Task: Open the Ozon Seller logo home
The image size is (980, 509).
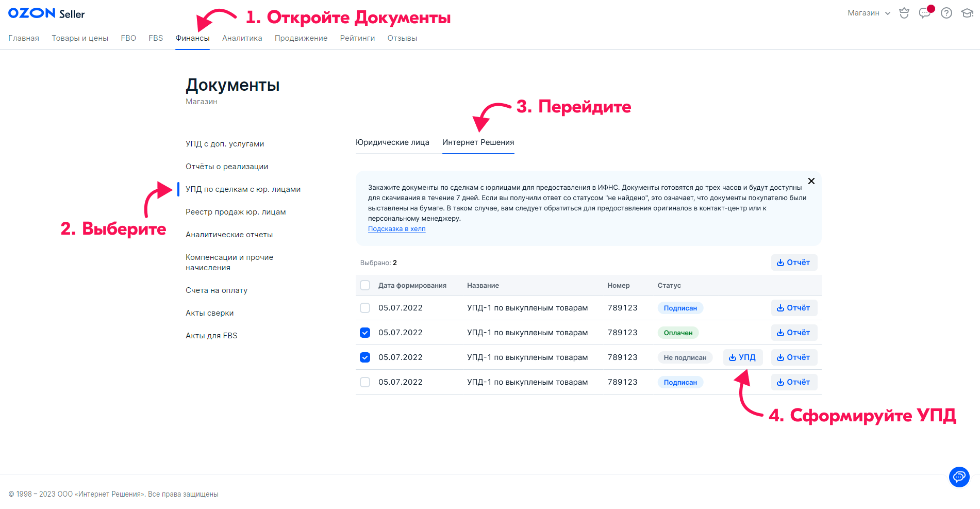Action: coord(46,13)
